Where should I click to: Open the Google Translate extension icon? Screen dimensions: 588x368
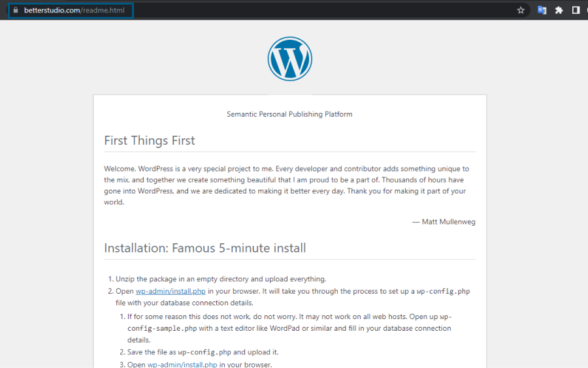tap(542, 10)
